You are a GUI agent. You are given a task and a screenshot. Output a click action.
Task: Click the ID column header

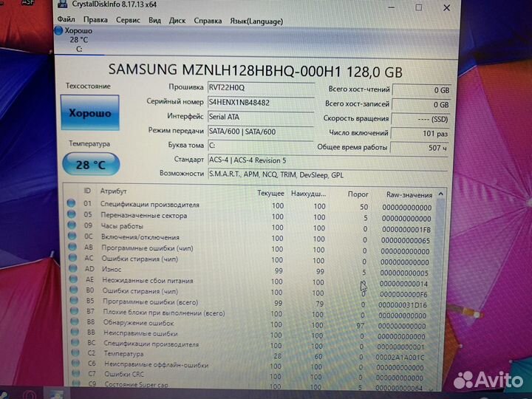tap(87, 191)
